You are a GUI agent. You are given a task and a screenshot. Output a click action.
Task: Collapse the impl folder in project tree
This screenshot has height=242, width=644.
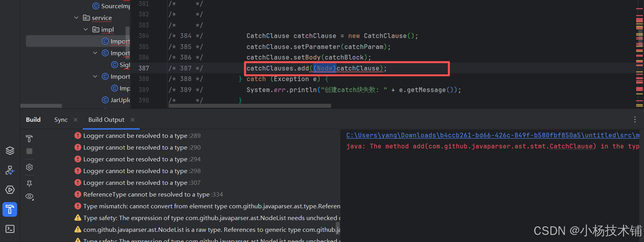coord(86,29)
